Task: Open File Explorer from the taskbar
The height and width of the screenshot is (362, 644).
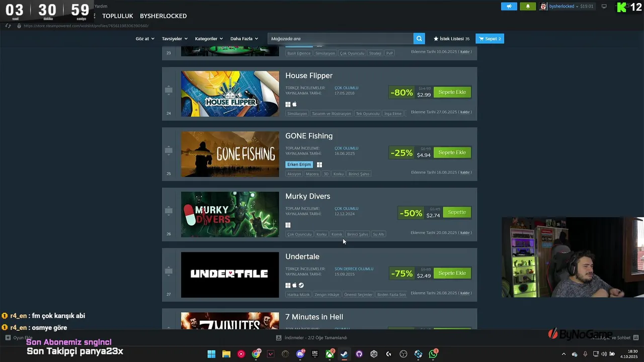Action: (x=226, y=354)
